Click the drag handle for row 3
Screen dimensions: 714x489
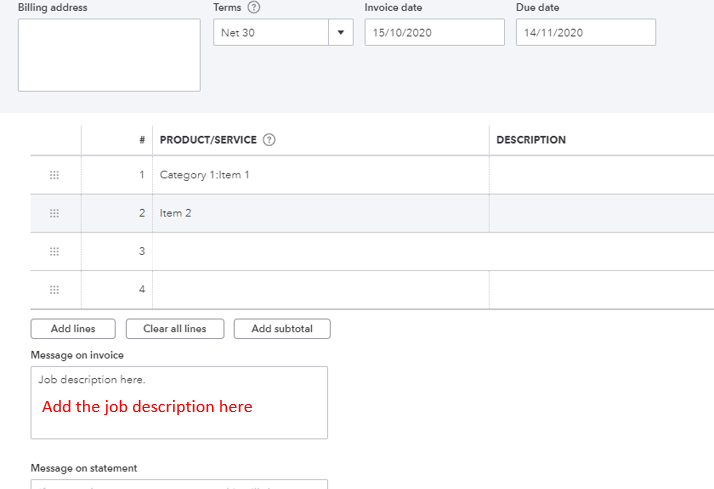(x=54, y=251)
